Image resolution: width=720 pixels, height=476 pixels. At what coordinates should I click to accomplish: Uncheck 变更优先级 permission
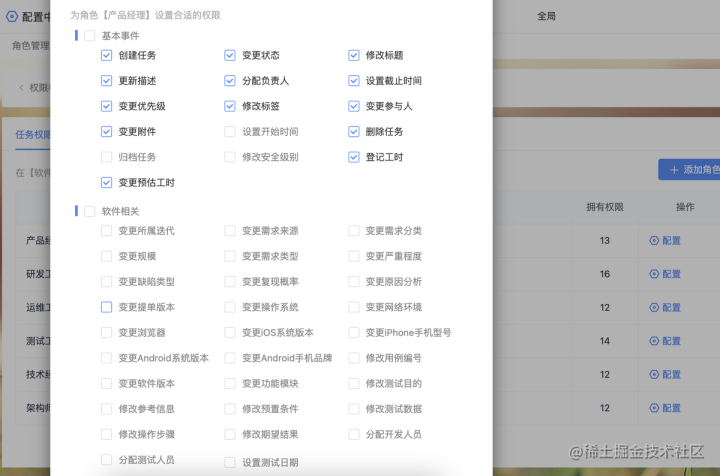click(x=106, y=106)
